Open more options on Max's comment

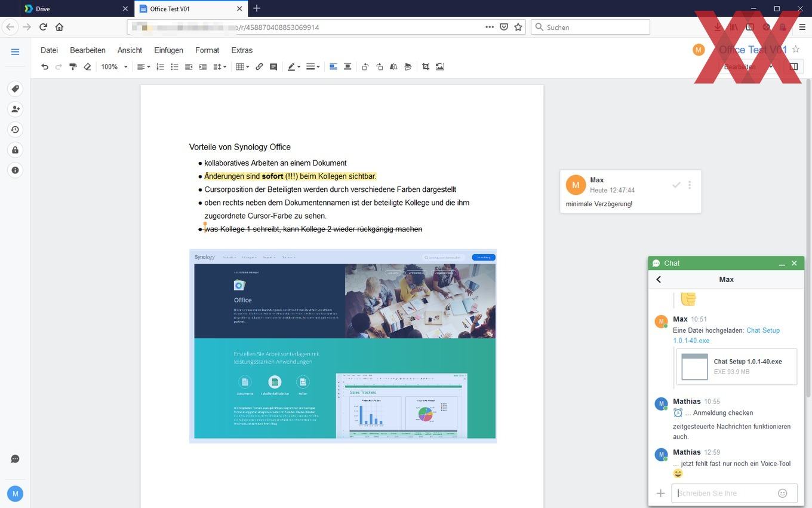click(690, 185)
